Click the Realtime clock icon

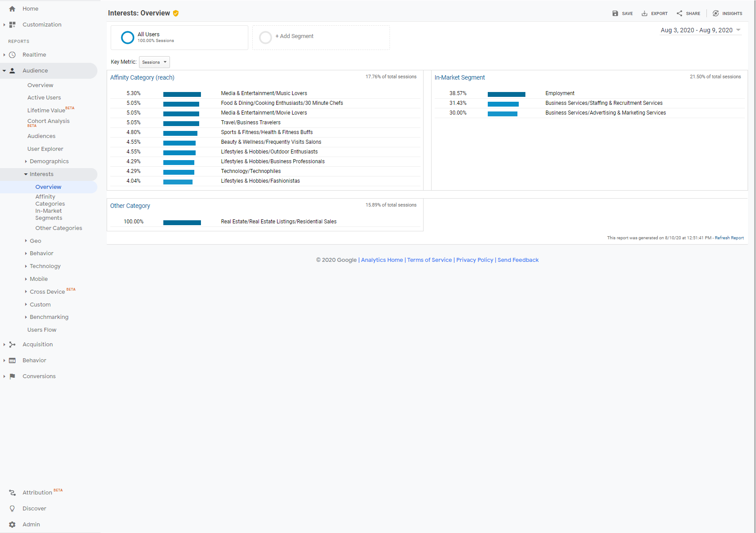(12, 55)
